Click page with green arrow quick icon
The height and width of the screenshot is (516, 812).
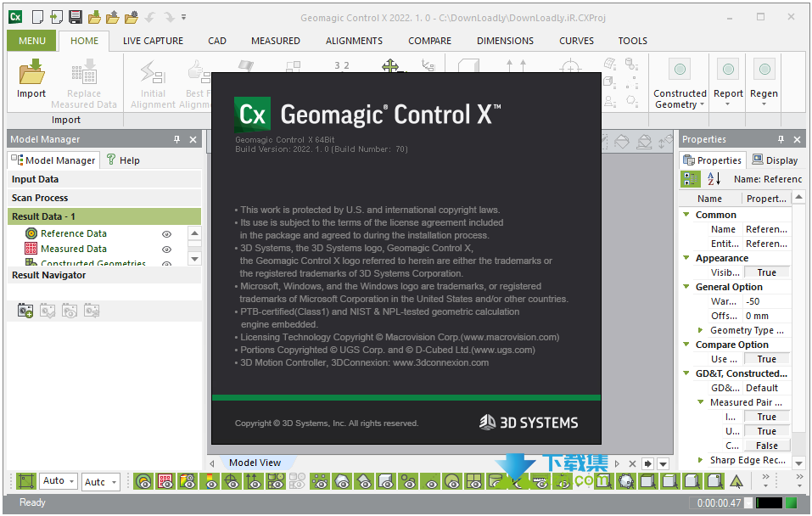point(57,17)
